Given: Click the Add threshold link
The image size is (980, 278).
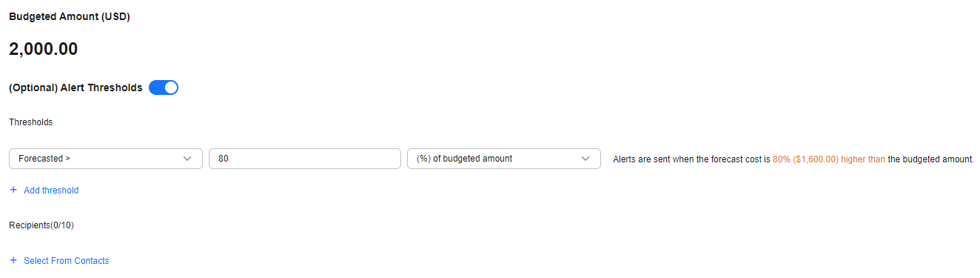Looking at the screenshot, I should [51, 191].
